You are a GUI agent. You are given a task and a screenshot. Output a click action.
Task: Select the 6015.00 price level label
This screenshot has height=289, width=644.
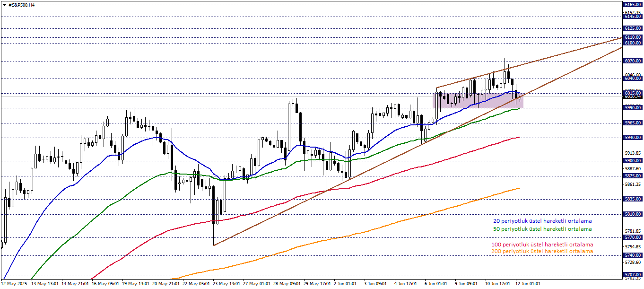point(633,93)
